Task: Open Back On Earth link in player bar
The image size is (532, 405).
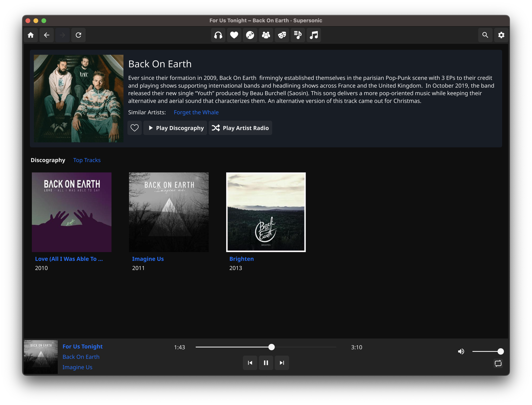Action: 81,357
